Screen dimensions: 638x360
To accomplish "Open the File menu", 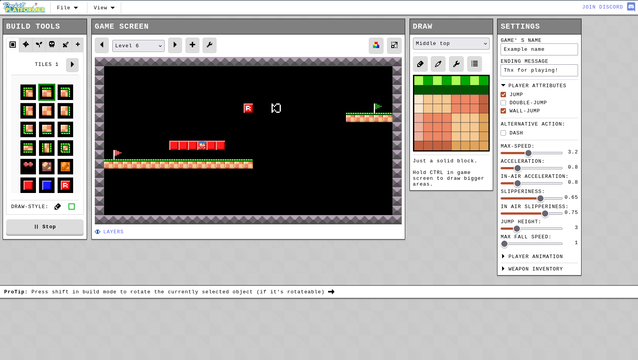I will pyautogui.click(x=67, y=7).
